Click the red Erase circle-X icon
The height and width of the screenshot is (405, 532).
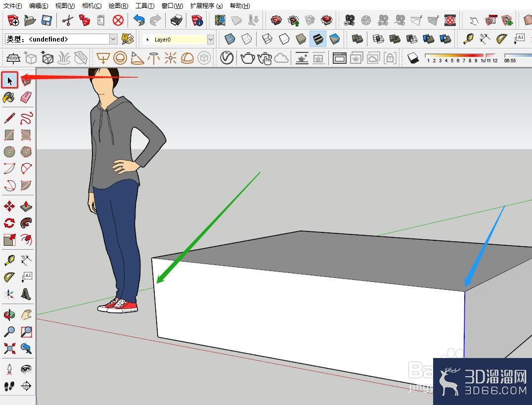click(118, 20)
